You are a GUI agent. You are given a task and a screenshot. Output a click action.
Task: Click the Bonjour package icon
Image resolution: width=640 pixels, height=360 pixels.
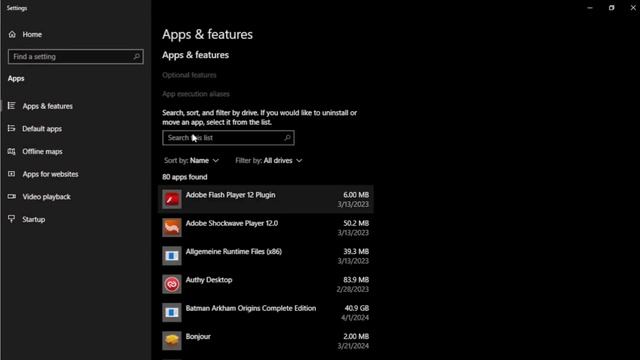click(x=172, y=341)
